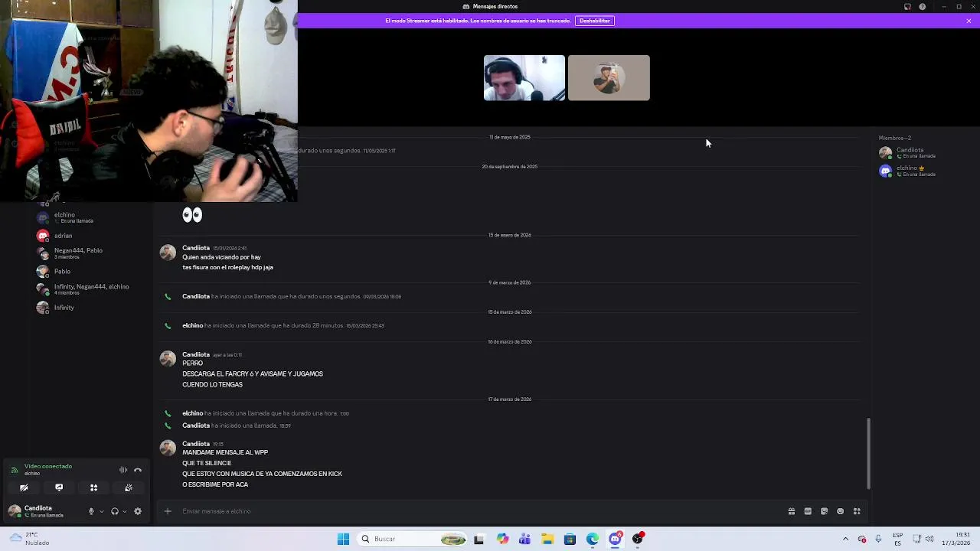Click the ESP language indicator
This screenshot has width=980, height=551.
[x=897, y=539]
